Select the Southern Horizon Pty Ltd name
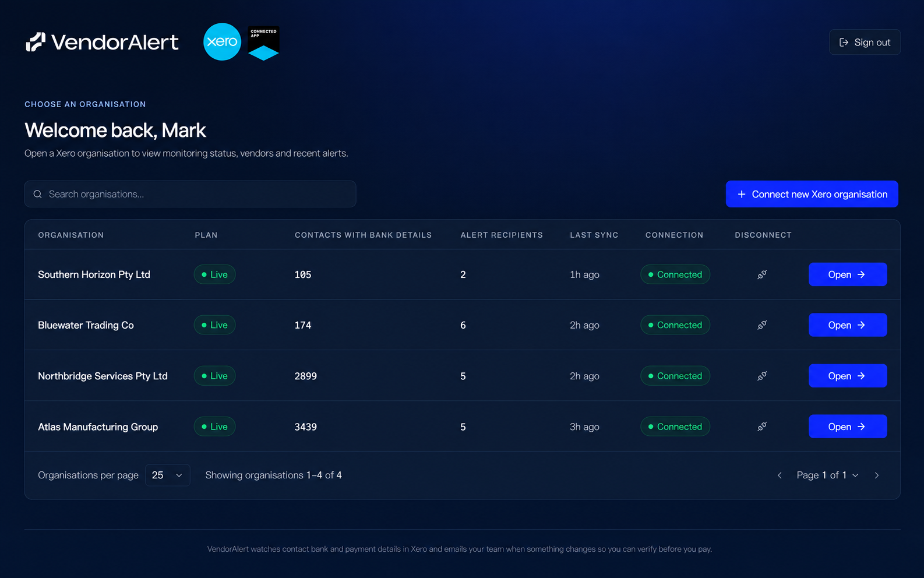 pyautogui.click(x=94, y=274)
